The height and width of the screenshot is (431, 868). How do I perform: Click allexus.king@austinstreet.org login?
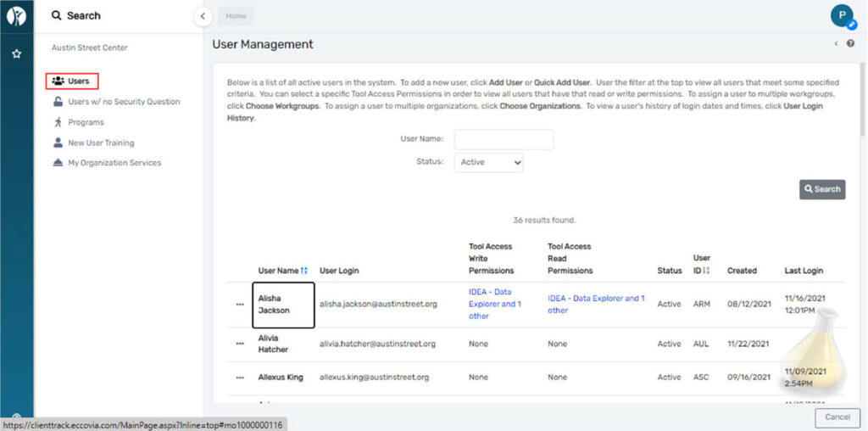(374, 378)
